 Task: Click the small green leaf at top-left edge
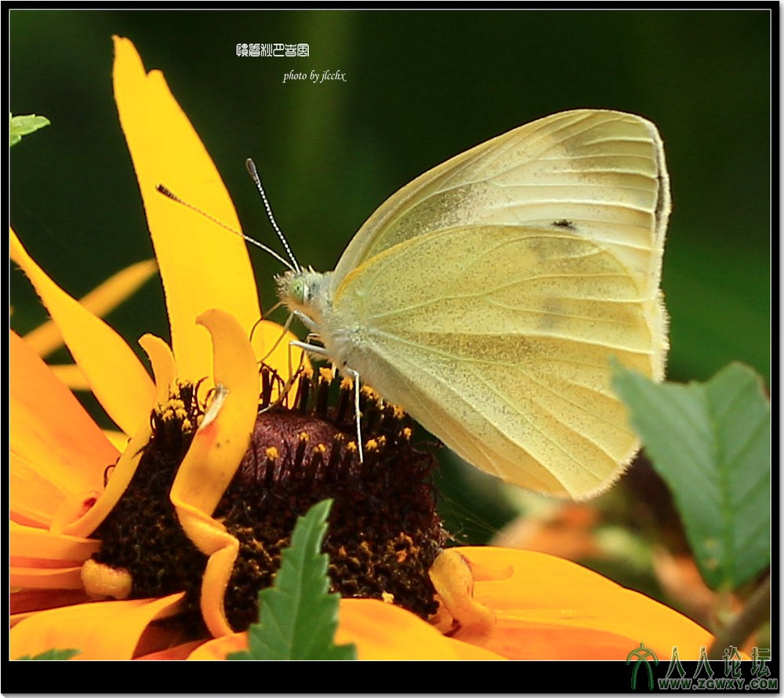[x=25, y=125]
